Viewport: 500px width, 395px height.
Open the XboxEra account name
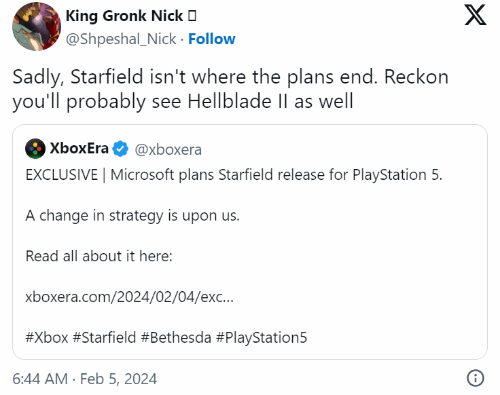point(79,148)
